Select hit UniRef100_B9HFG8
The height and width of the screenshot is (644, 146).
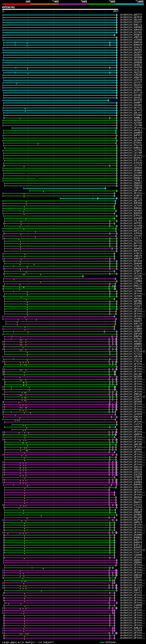pyautogui.click(x=131, y=42)
